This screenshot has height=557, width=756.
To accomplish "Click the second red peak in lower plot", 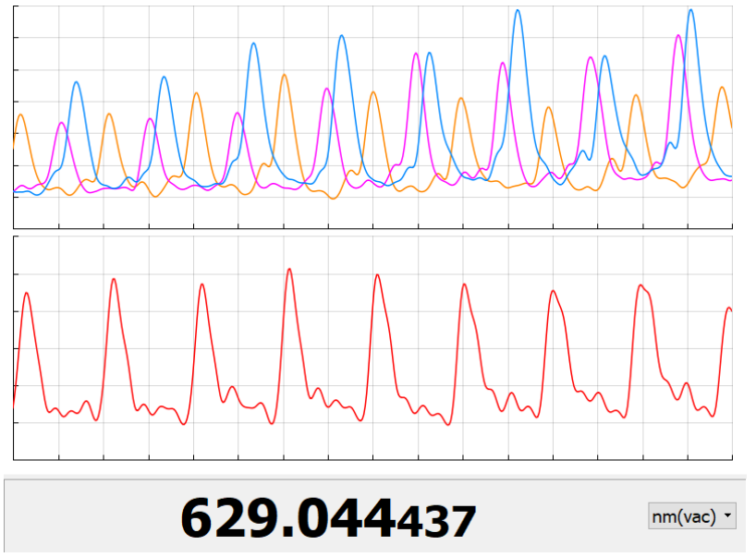I will (114, 279).
